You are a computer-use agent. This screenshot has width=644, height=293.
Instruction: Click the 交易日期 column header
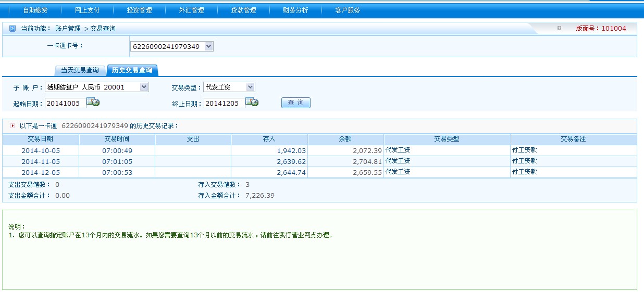coord(40,139)
